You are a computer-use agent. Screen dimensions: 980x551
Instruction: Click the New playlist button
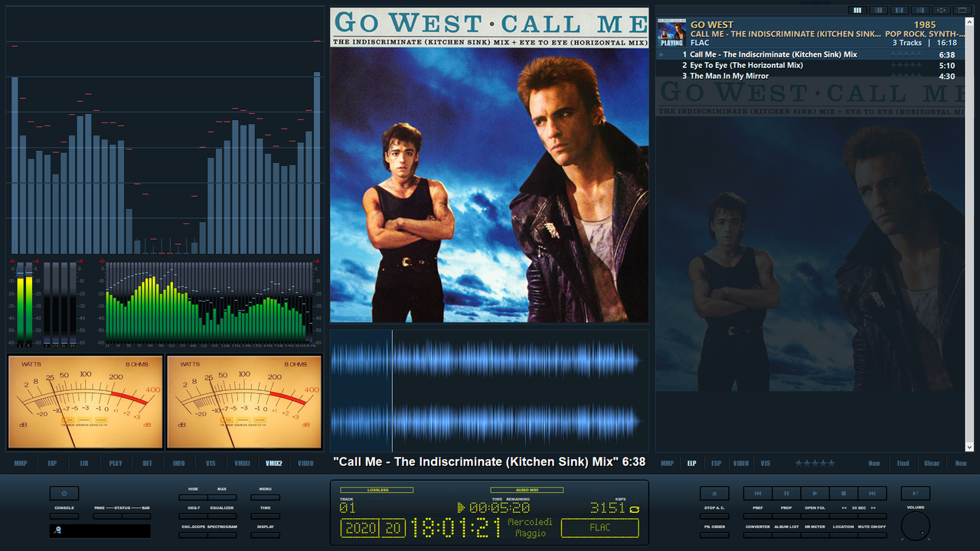pos(961,463)
